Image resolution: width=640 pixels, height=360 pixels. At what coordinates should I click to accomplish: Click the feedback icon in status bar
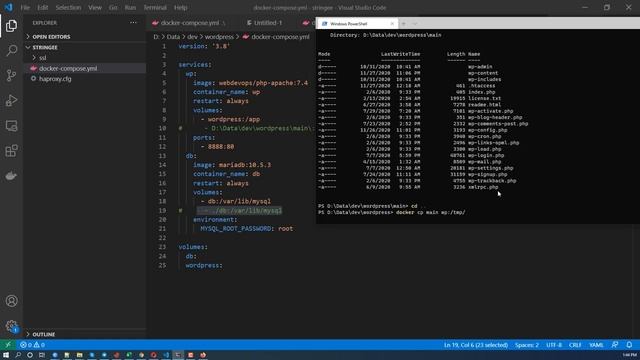pos(615,345)
